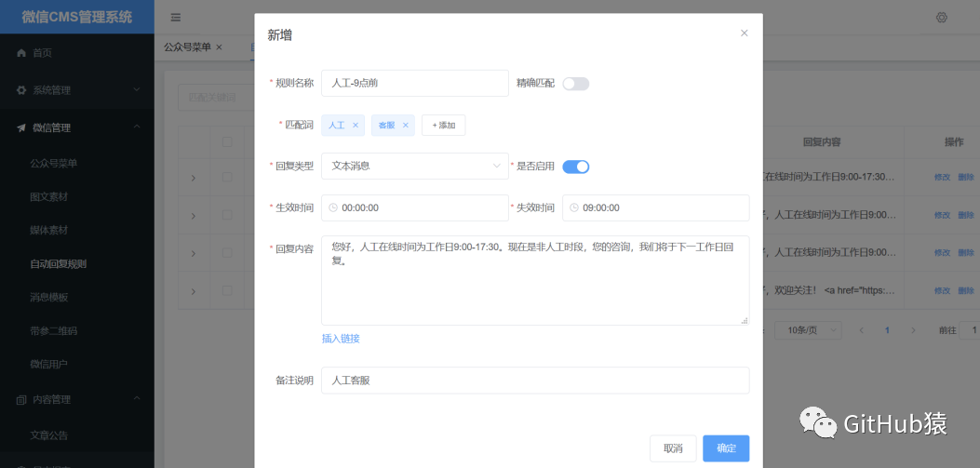Image resolution: width=980 pixels, height=468 pixels.
Task: Switch to the 公众号菜单 tab
Action: coord(187,47)
